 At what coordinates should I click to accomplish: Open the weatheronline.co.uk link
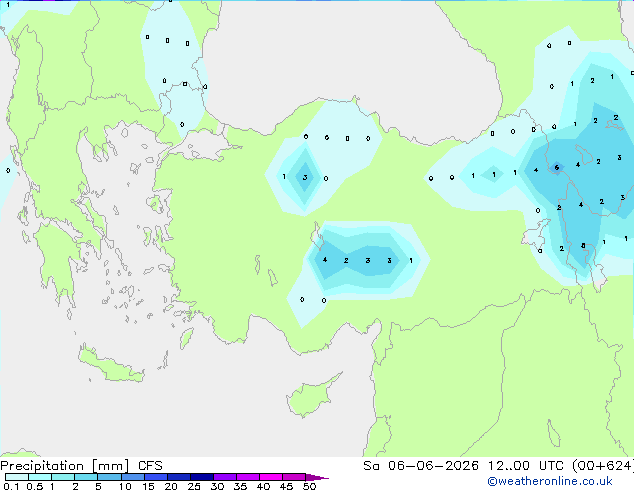[x=550, y=481]
